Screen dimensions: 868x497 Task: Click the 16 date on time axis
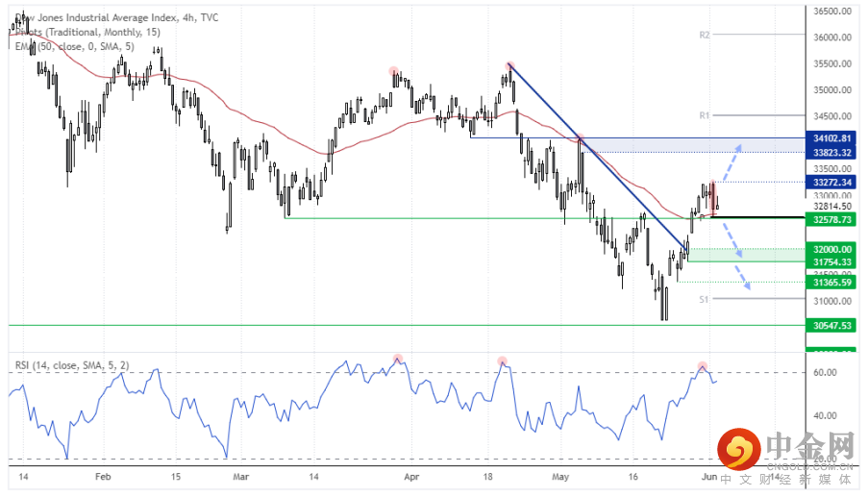pos(633,477)
